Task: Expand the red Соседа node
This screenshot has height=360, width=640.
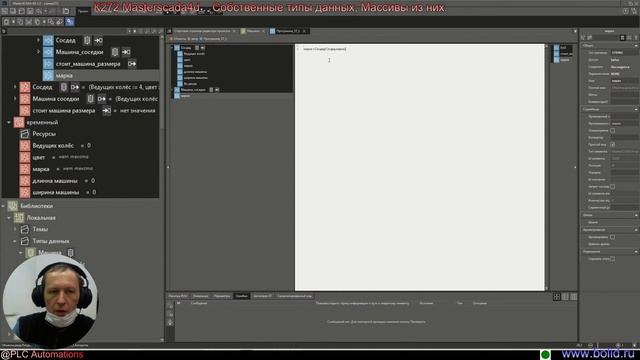Action: [x=15, y=87]
